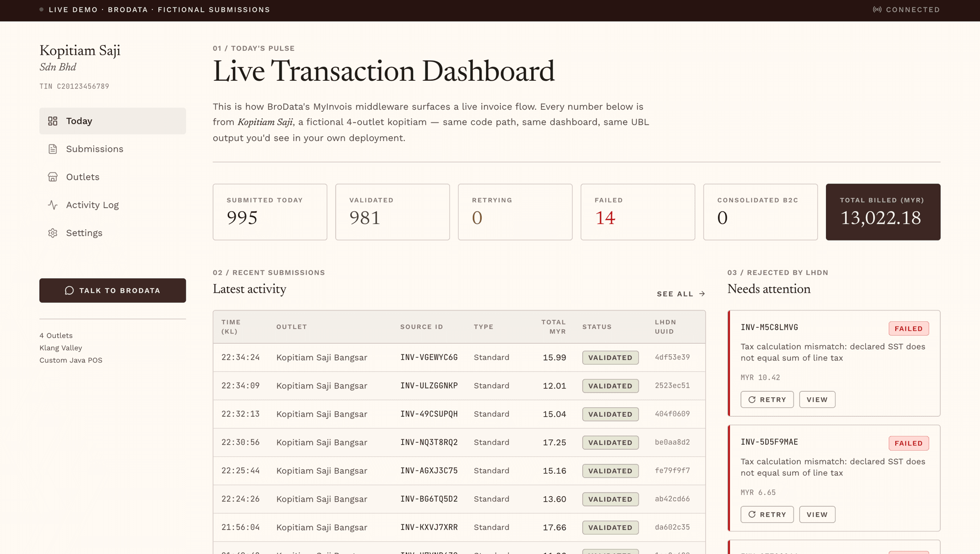
Task: Click the Custom Java POS label
Action: click(71, 360)
